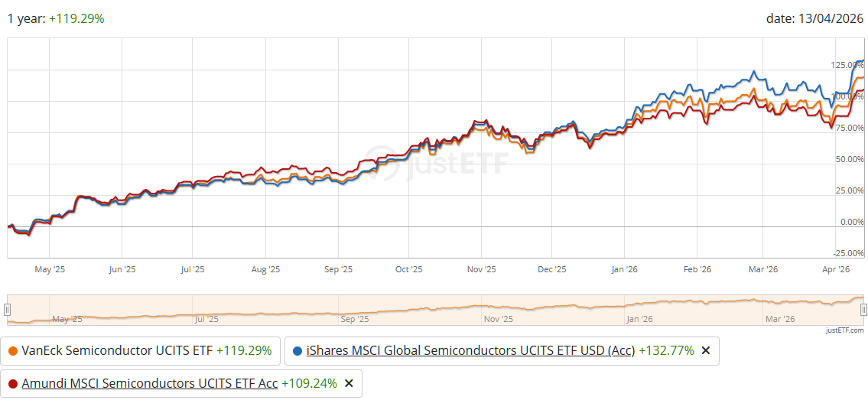
Task: Open the iShares MSCI Global Semiconductors link
Action: [x=470, y=351]
